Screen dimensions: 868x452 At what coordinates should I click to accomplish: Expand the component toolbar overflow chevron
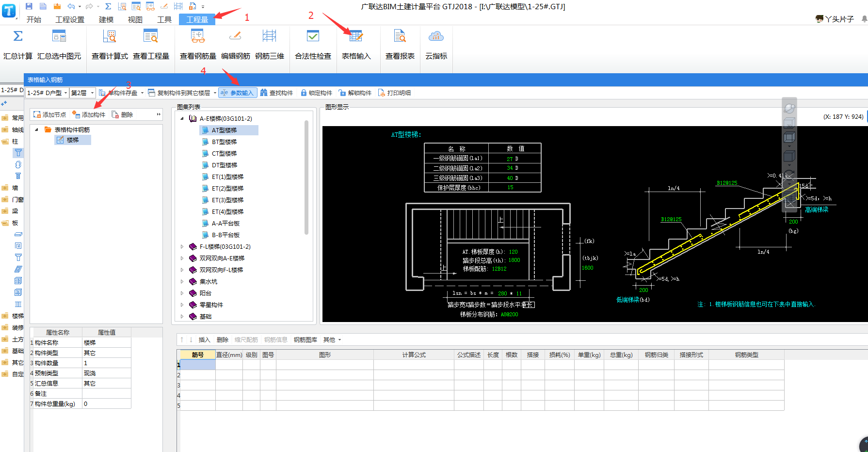coord(159,114)
